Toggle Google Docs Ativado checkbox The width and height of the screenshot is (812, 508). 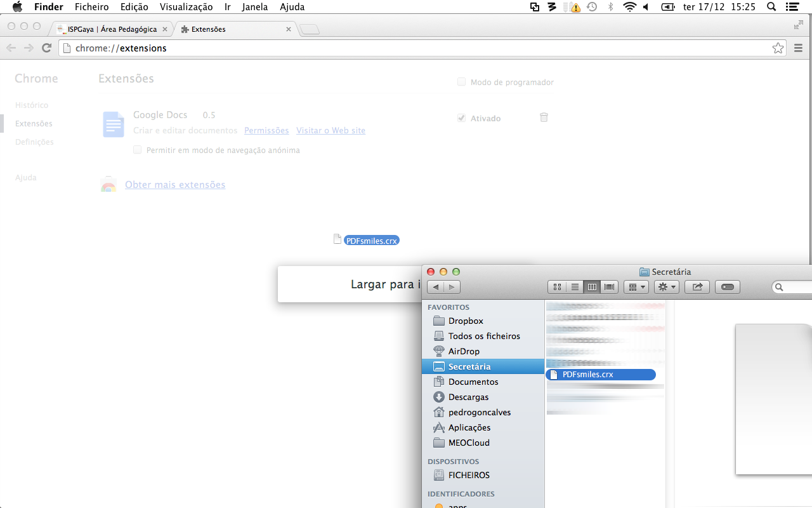tap(462, 118)
